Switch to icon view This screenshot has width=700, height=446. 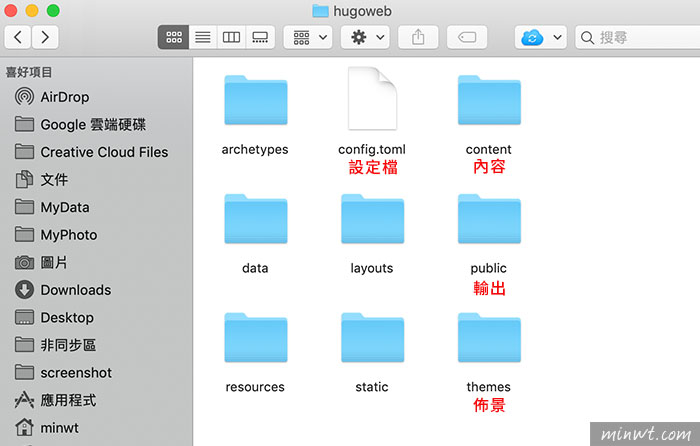click(174, 37)
